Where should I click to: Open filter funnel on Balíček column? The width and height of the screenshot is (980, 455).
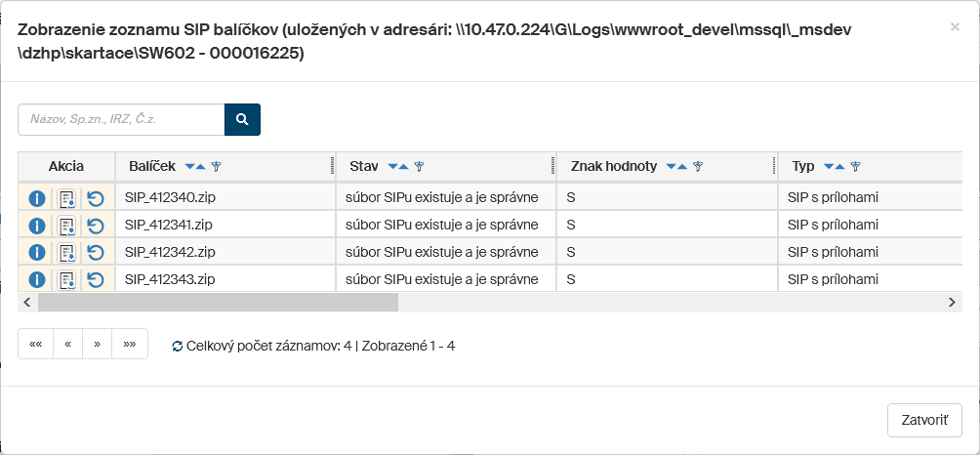217,167
